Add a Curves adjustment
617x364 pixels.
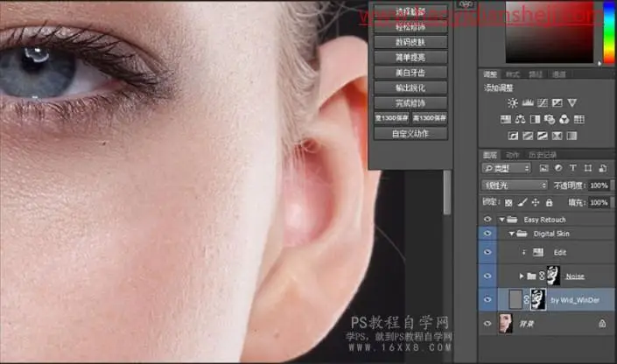click(x=543, y=103)
